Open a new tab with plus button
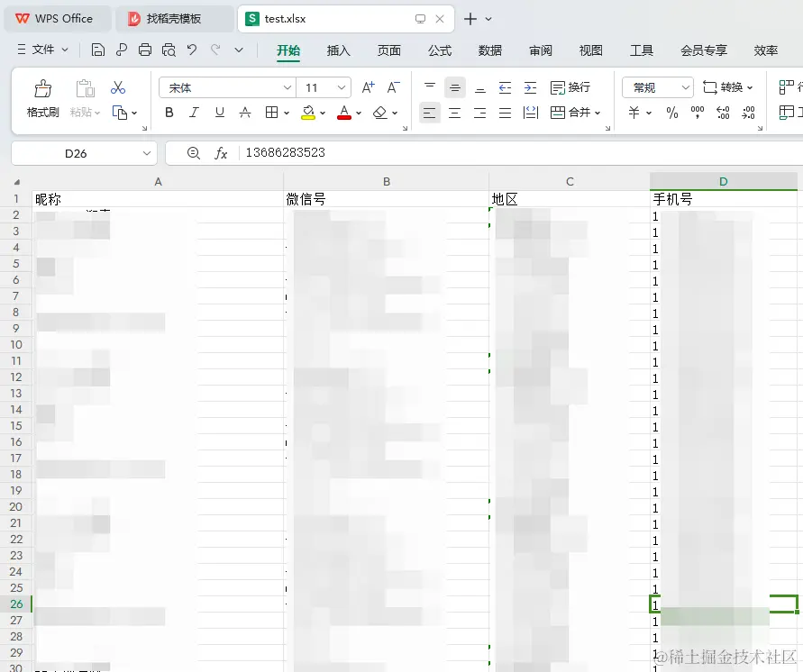The width and height of the screenshot is (803, 672). 470,19
